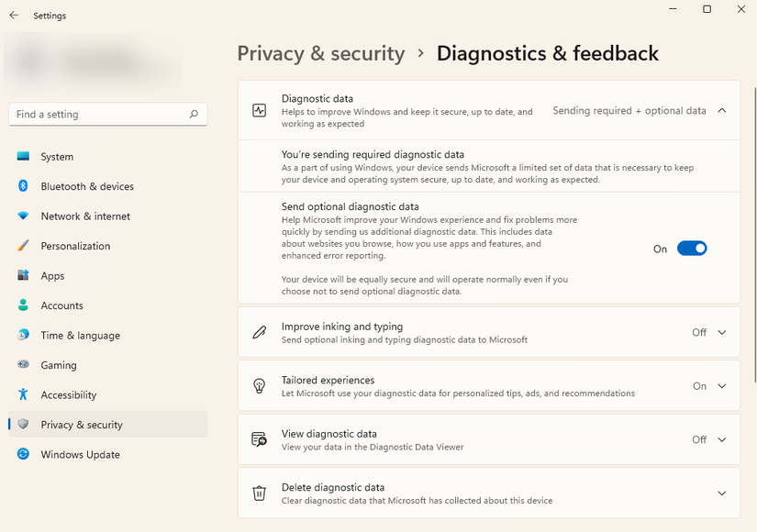Click the Diagnostic data clipboard icon
This screenshot has height=532, width=757.
[260, 110]
